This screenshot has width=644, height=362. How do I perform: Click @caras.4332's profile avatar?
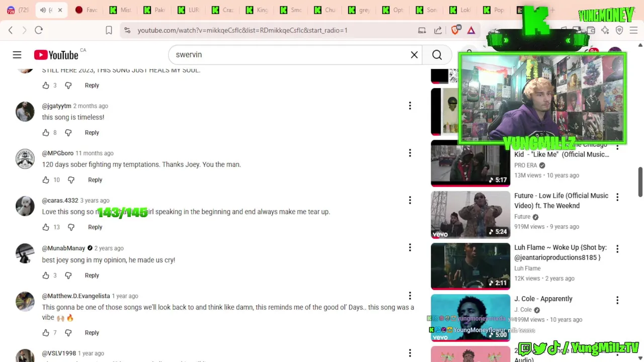tap(25, 206)
